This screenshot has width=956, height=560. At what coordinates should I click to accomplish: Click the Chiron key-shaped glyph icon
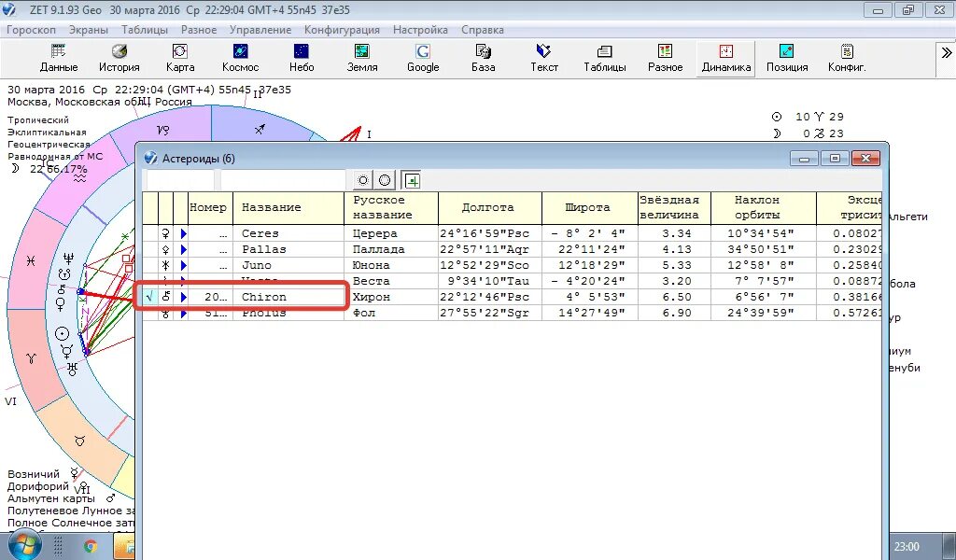(165, 297)
